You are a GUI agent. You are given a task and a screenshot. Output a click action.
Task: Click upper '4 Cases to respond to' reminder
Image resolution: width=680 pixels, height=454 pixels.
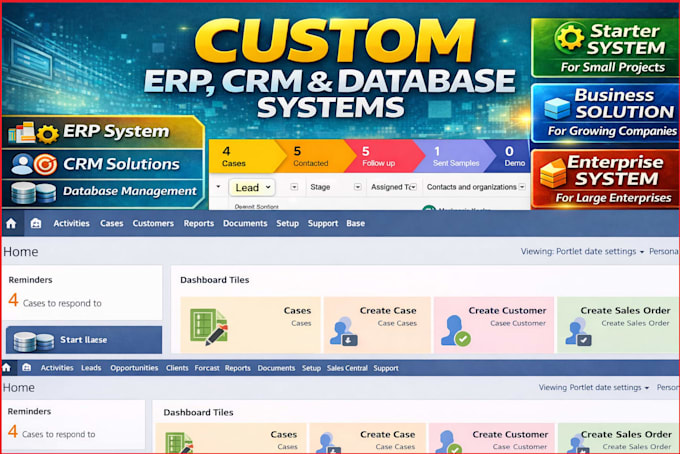click(55, 301)
